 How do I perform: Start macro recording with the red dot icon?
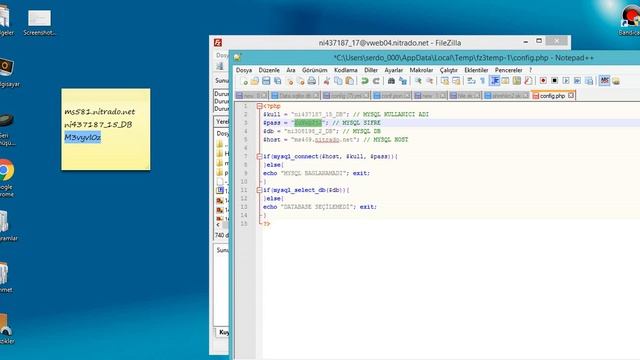coord(543,81)
